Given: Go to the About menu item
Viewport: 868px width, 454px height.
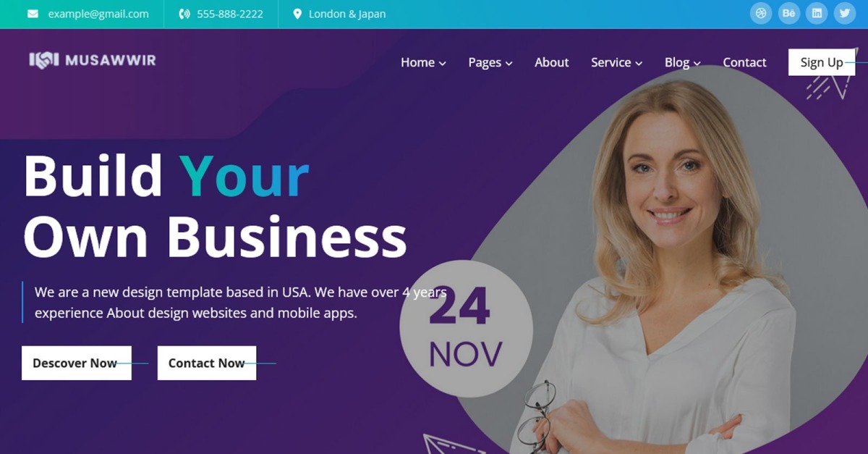Looking at the screenshot, I should point(551,62).
